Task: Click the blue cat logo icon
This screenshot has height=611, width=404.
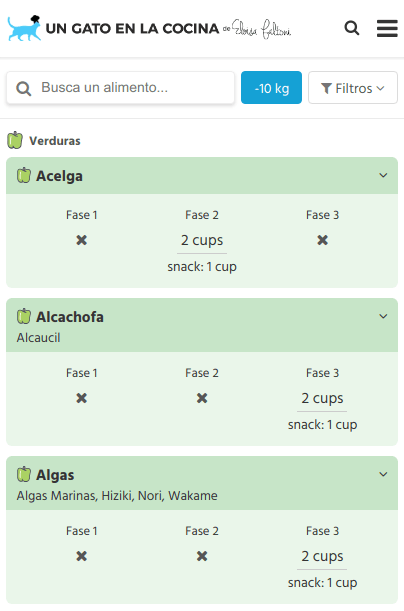Action: (24, 28)
